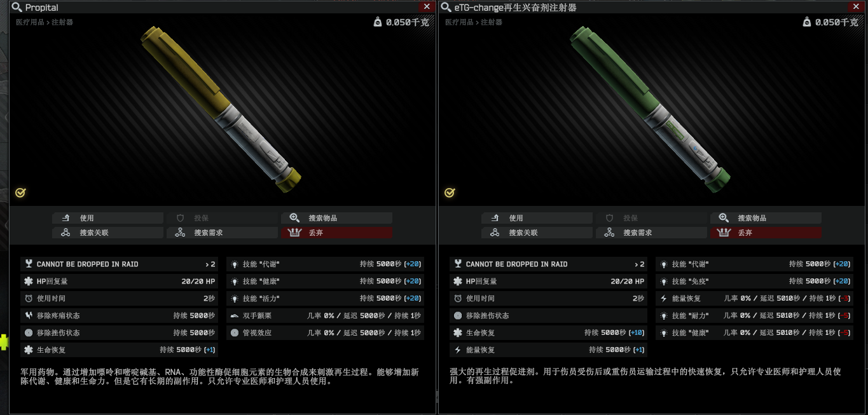Click the yellow checkmark badge on the eTG-change image
The width and height of the screenshot is (868, 415).
click(450, 193)
